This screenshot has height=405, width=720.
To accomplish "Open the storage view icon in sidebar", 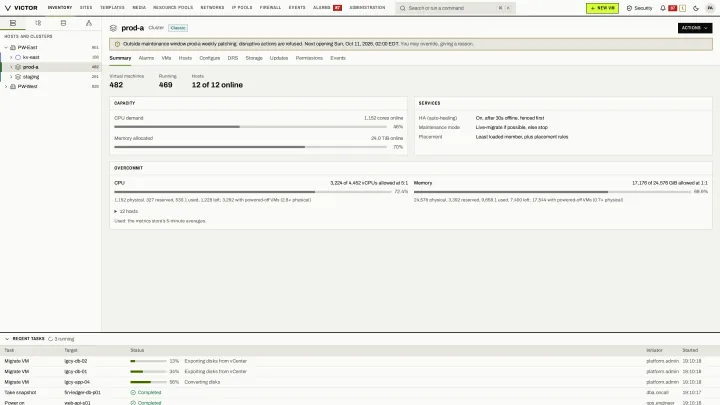I will (x=63, y=23).
